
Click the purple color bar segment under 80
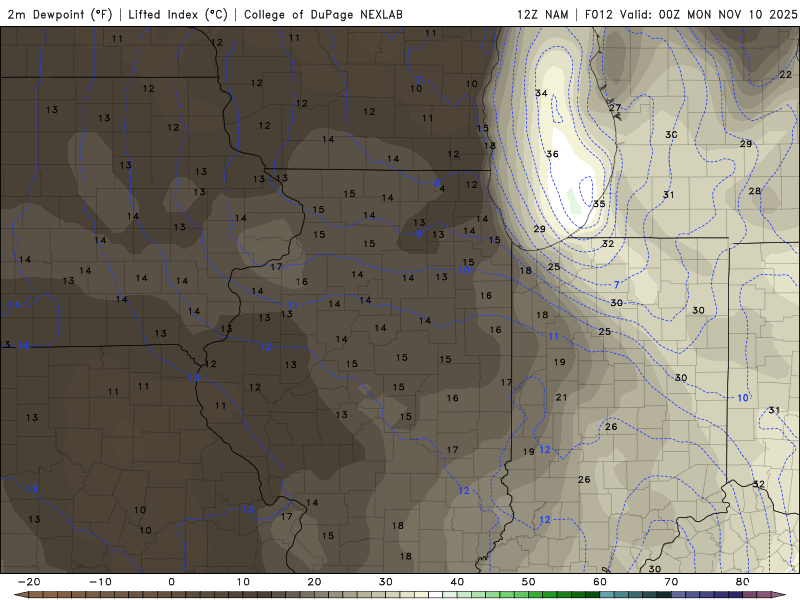(x=750, y=595)
